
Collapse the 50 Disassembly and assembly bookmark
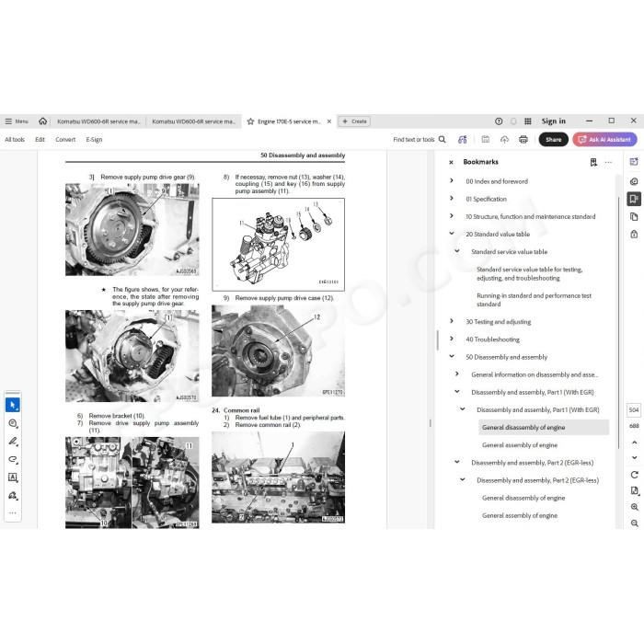[452, 356]
